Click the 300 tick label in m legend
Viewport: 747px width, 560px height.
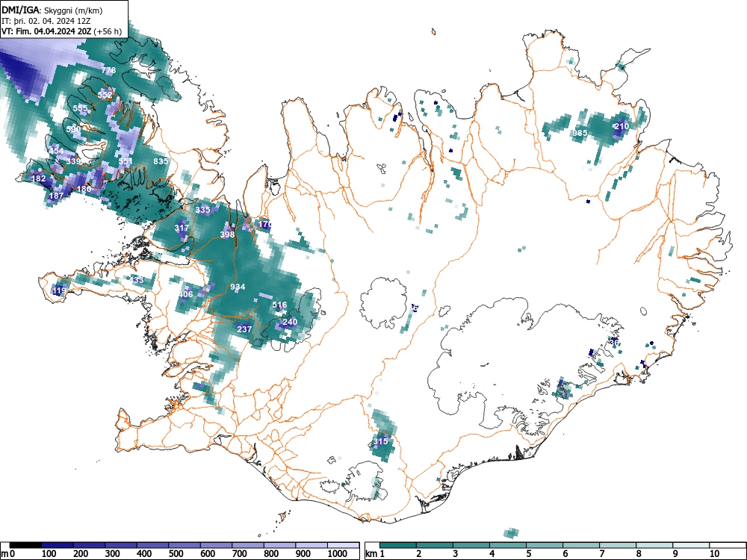112,554
